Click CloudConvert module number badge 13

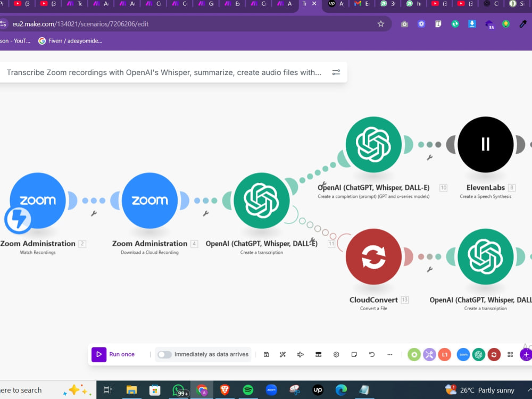coord(404,300)
